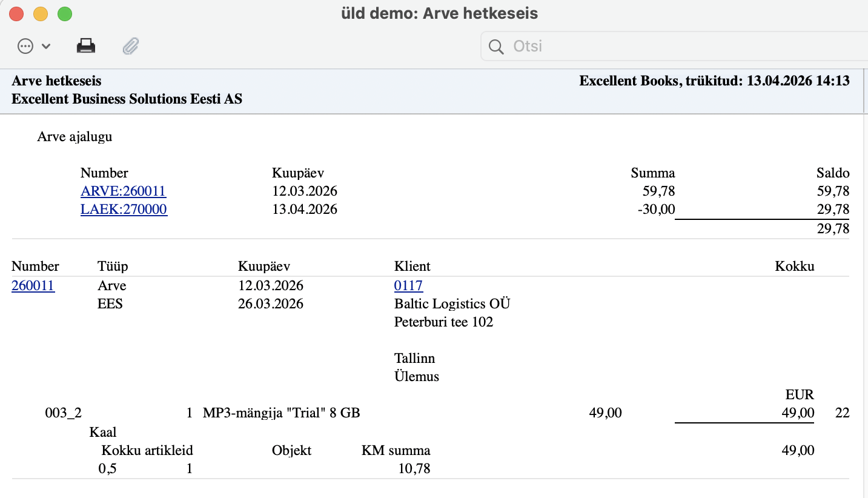The image size is (868, 498).
Task: Open customer code 0117 link
Action: 408,285
